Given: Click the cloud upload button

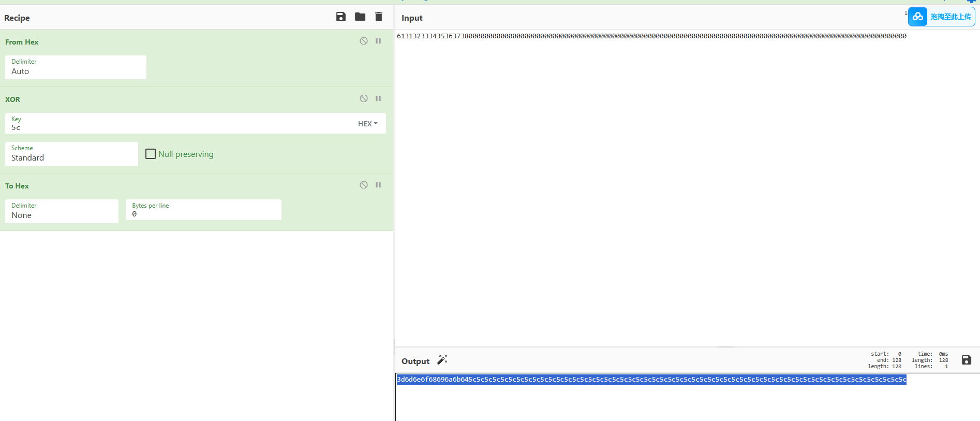Looking at the screenshot, I should [941, 17].
